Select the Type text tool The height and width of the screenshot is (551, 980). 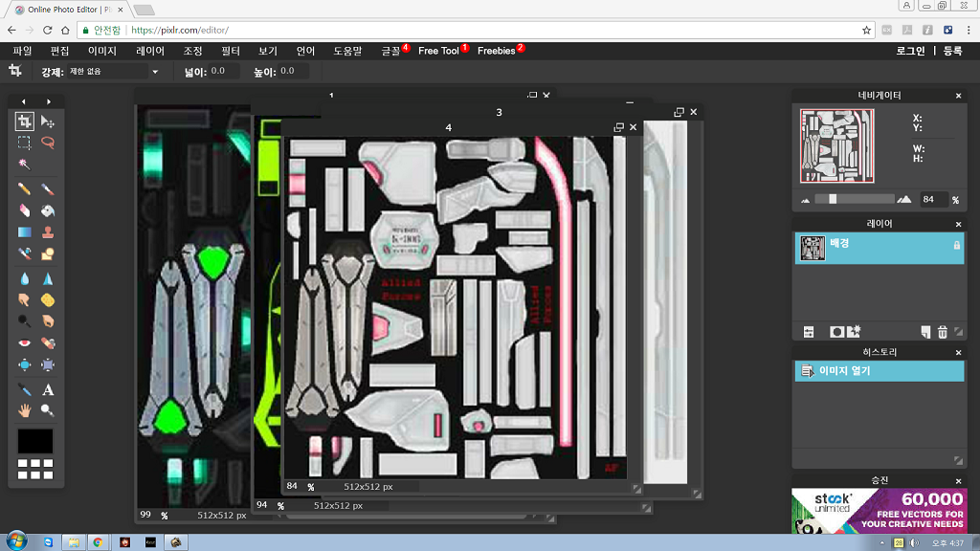coord(48,390)
